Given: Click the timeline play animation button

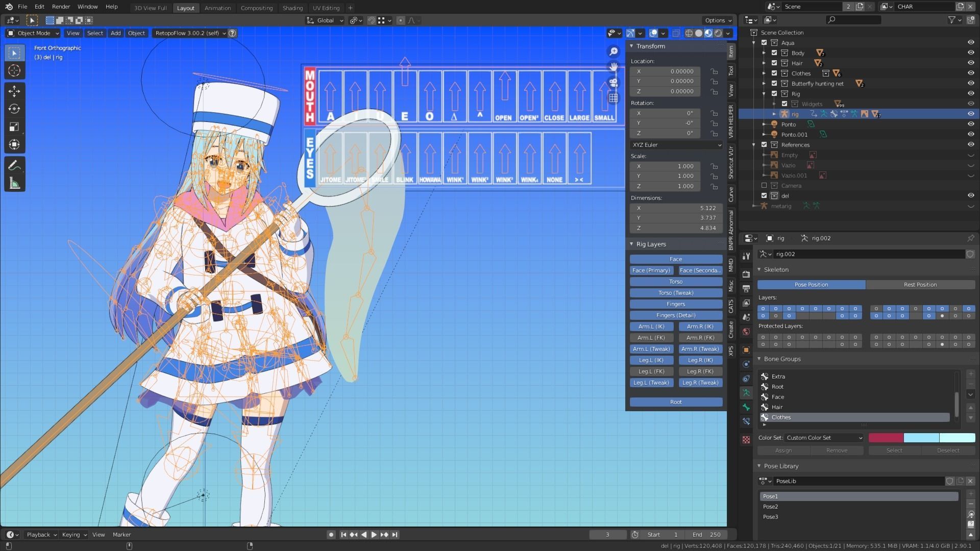Looking at the screenshot, I should click(374, 535).
